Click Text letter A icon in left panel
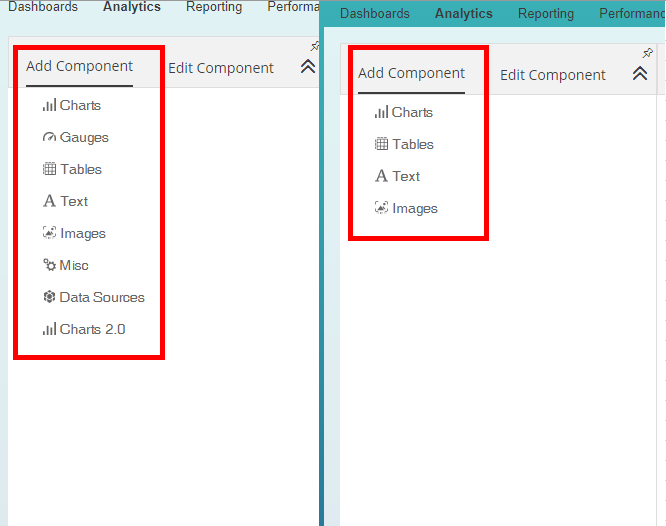Image resolution: width=666 pixels, height=526 pixels. 49,201
